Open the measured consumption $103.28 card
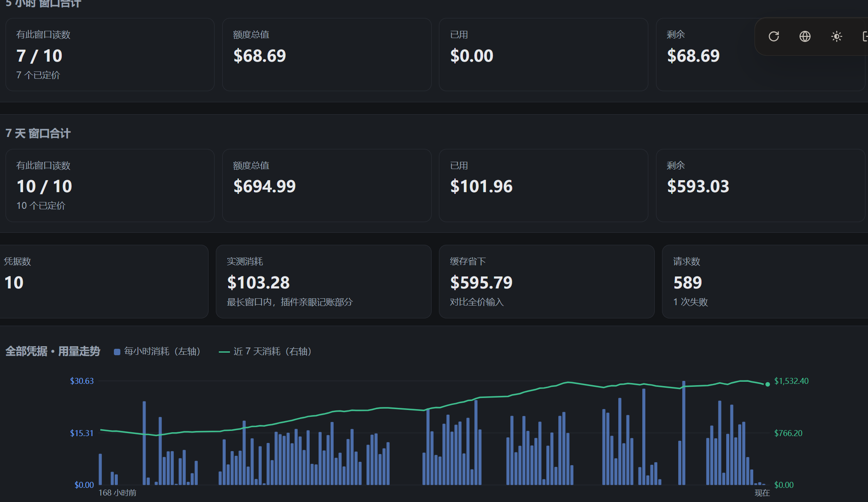 tap(324, 282)
